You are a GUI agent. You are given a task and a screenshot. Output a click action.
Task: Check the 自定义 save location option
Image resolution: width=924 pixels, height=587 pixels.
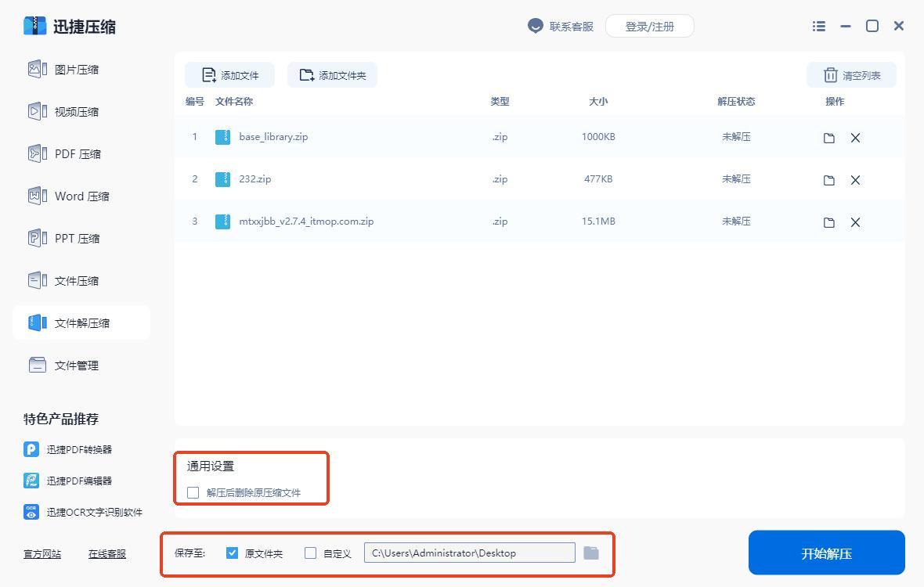pyautogui.click(x=310, y=553)
